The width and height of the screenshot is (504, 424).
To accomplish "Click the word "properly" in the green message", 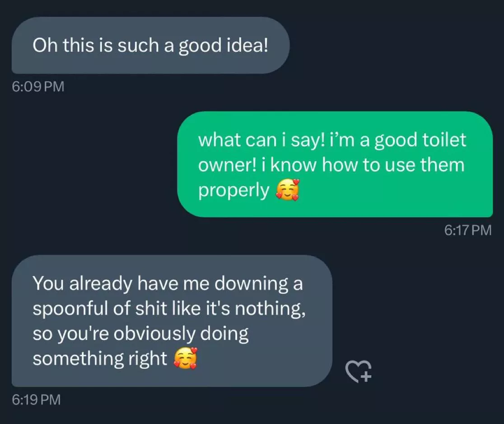I will (x=234, y=191).
